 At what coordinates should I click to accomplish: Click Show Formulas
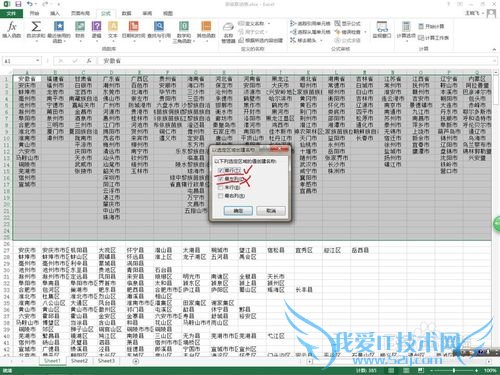coord(348,23)
